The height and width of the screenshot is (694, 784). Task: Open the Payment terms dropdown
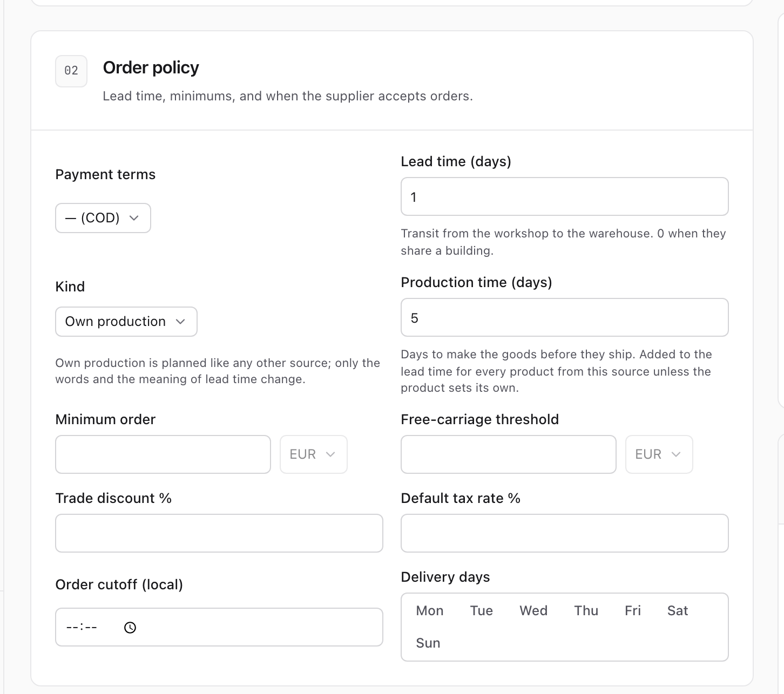pyautogui.click(x=103, y=218)
